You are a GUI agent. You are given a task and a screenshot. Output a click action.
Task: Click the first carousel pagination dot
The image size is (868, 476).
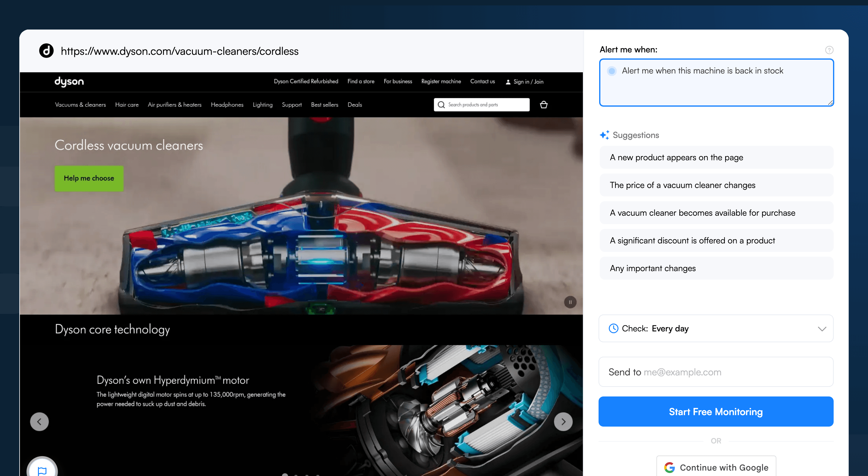point(285,475)
